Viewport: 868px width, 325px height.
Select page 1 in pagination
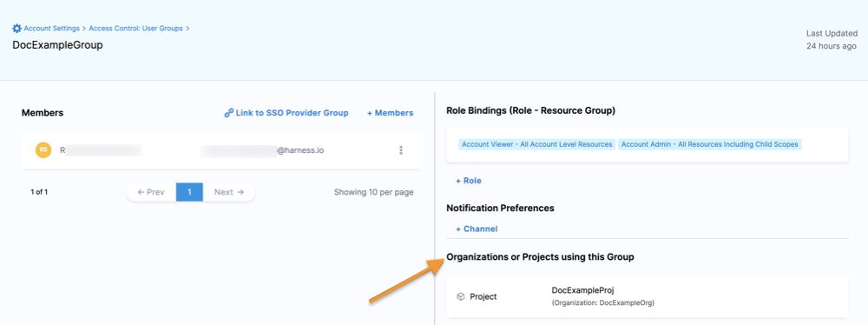pos(189,192)
